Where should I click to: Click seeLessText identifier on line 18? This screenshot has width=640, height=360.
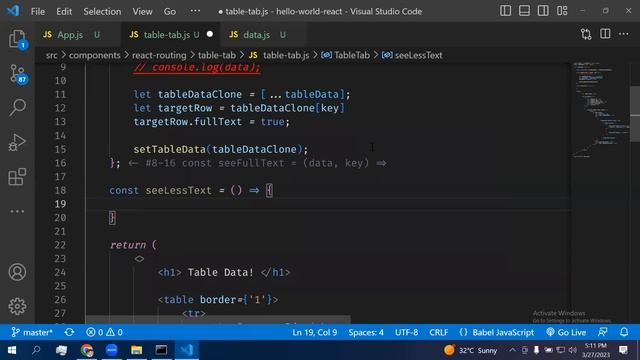pos(178,190)
